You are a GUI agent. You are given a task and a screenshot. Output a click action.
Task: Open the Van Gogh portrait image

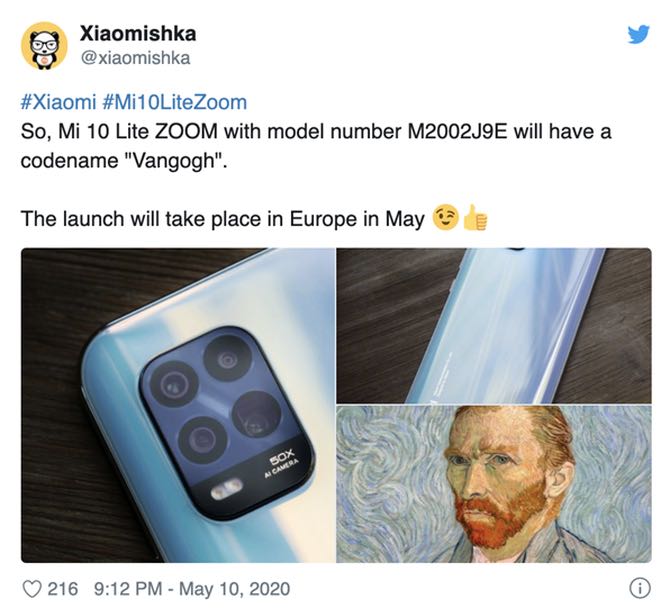pyautogui.click(x=494, y=484)
